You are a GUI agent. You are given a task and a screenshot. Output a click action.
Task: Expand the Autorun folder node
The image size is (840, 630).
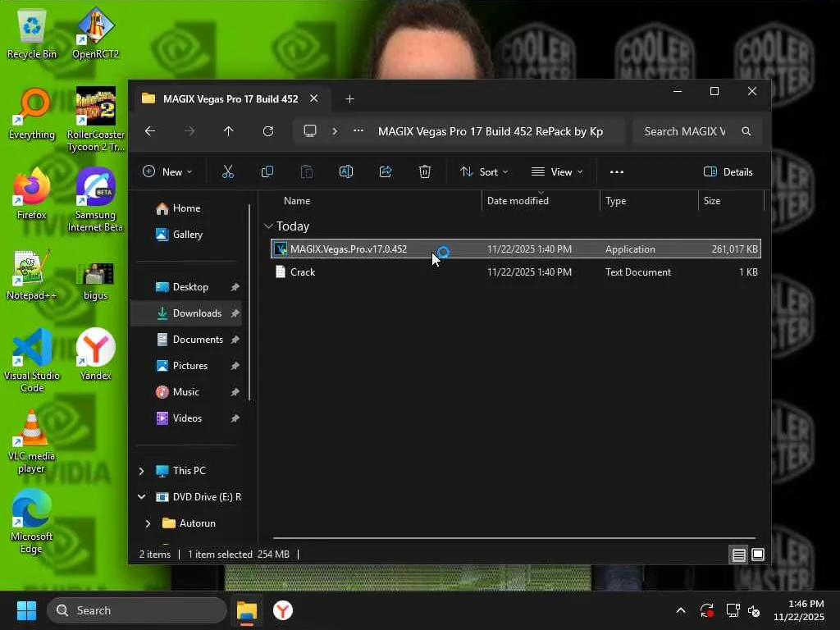[x=148, y=523]
